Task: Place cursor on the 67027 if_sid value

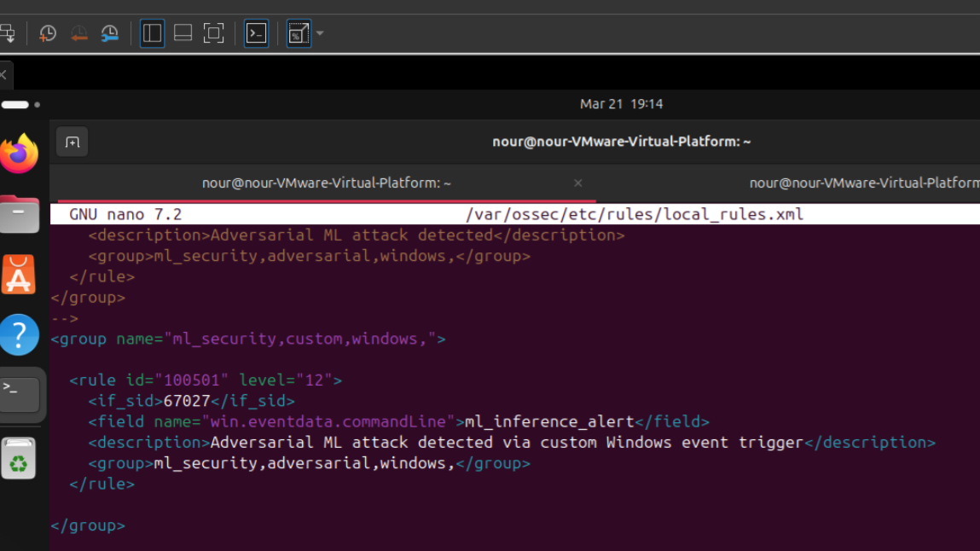Action: coord(187,401)
